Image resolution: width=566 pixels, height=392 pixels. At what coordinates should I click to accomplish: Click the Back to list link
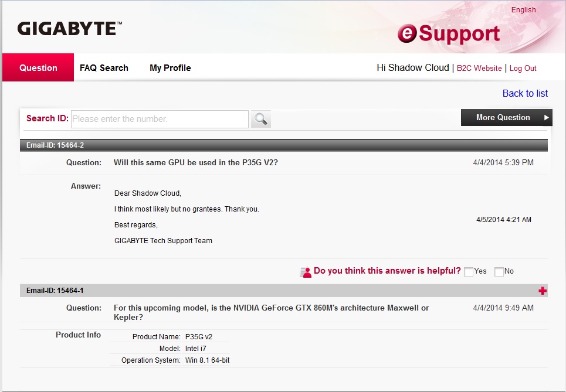tap(525, 93)
